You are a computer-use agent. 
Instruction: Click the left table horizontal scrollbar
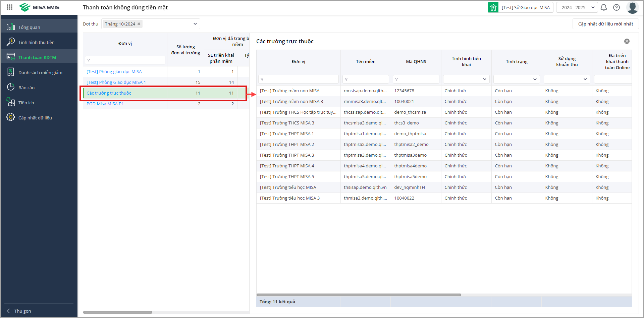point(118,312)
